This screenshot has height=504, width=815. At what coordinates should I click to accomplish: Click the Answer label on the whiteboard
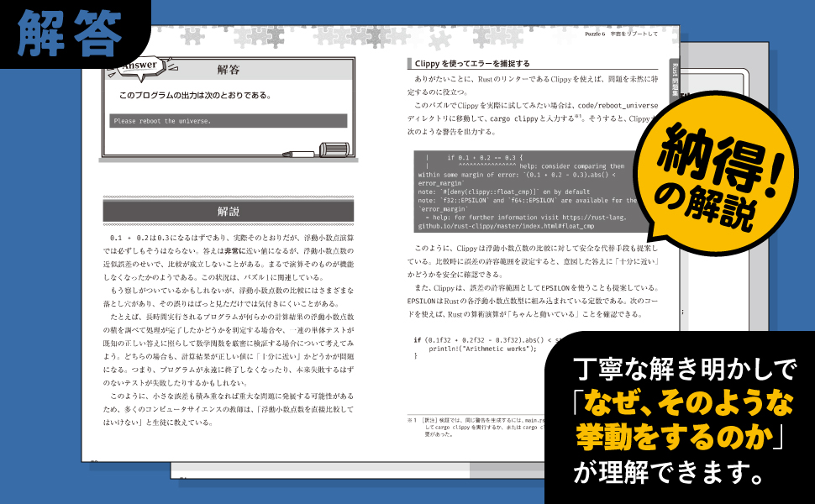(139, 66)
